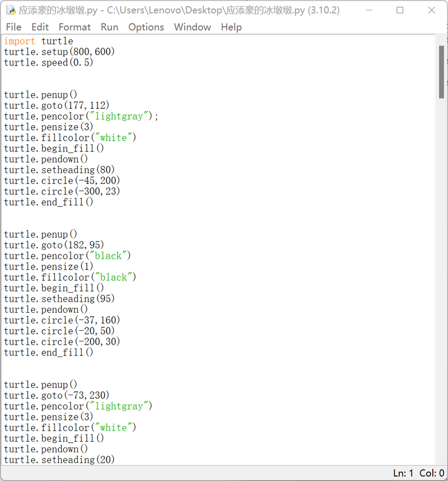Click the line 'turtle.fillcolor("black")'

tap(70, 277)
